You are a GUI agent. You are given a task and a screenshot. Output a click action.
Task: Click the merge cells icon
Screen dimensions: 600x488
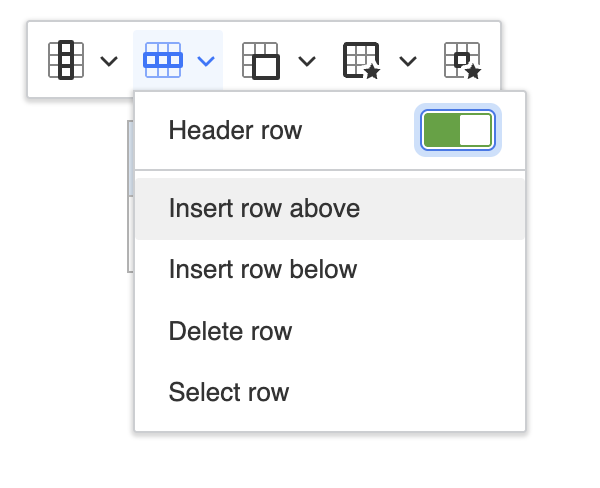coord(261,60)
